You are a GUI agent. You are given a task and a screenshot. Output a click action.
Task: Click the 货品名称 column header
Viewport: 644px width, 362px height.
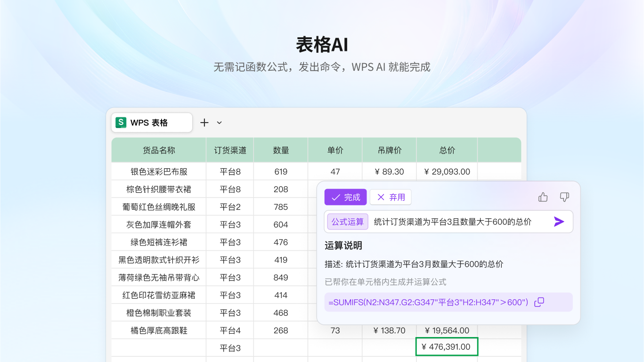click(159, 150)
